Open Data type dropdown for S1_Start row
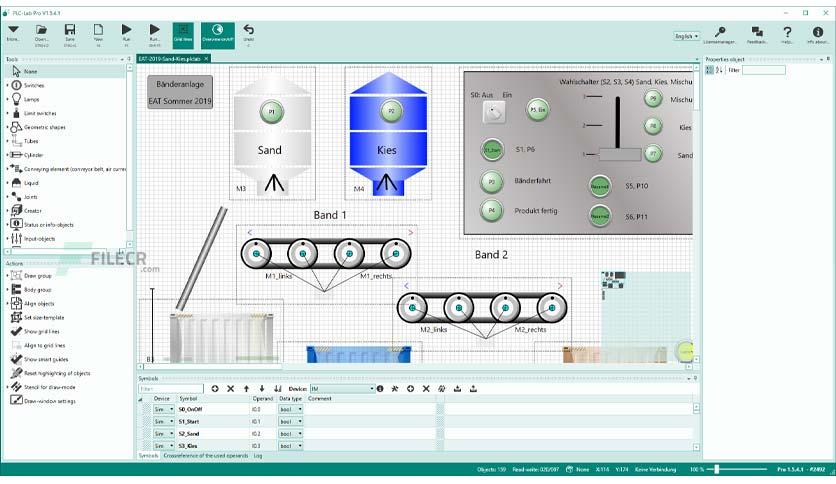 pos(291,422)
